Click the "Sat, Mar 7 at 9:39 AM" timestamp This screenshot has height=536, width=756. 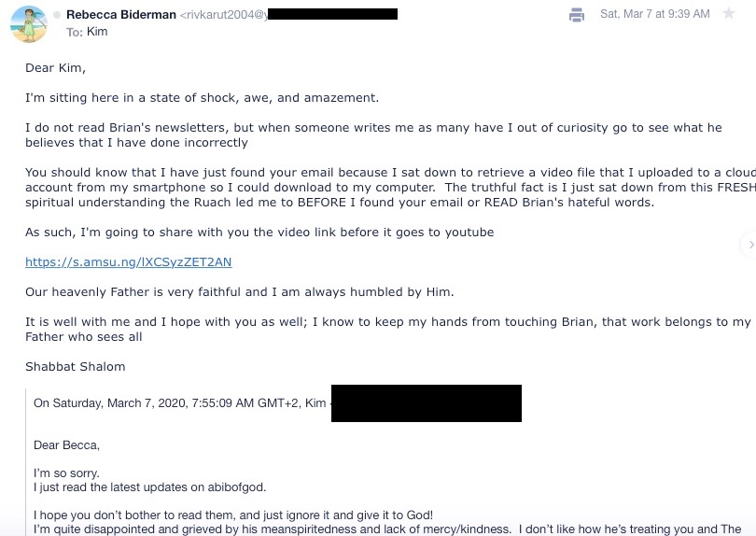coord(655,14)
